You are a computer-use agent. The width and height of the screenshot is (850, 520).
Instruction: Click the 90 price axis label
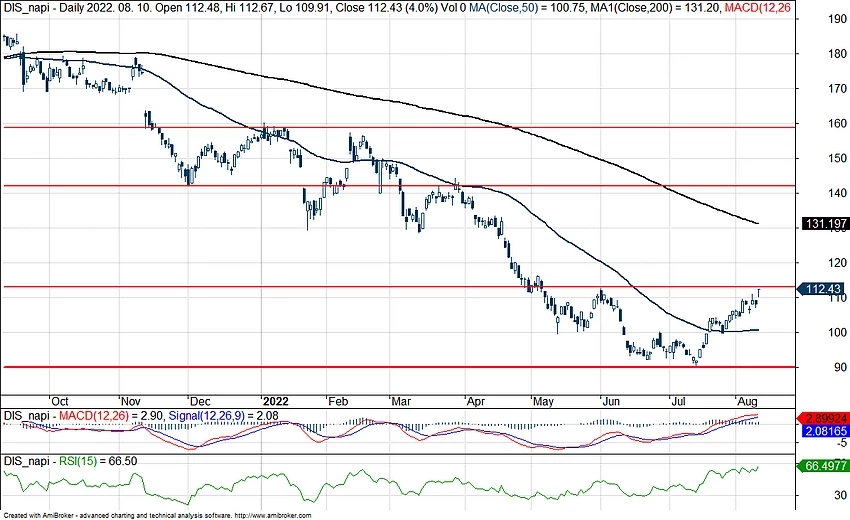point(840,367)
